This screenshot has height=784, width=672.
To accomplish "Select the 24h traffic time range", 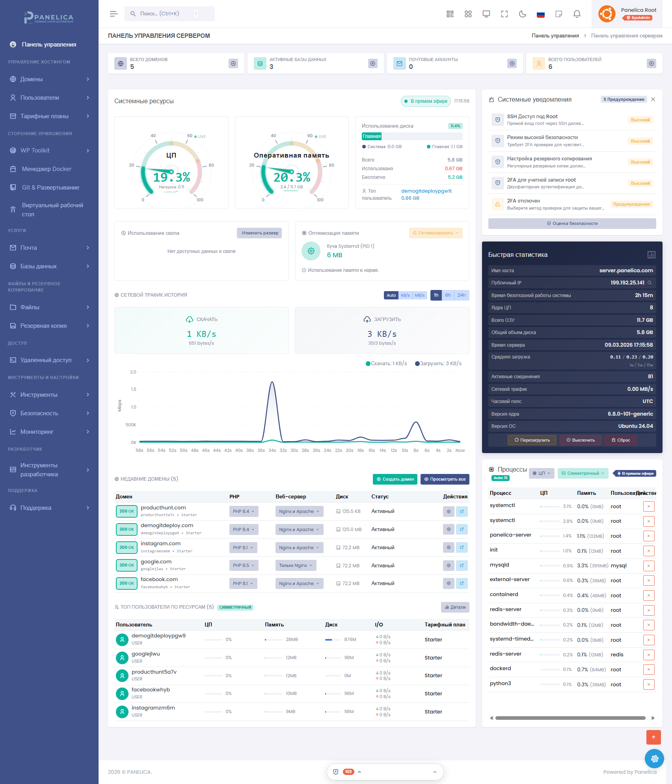I will (461, 295).
